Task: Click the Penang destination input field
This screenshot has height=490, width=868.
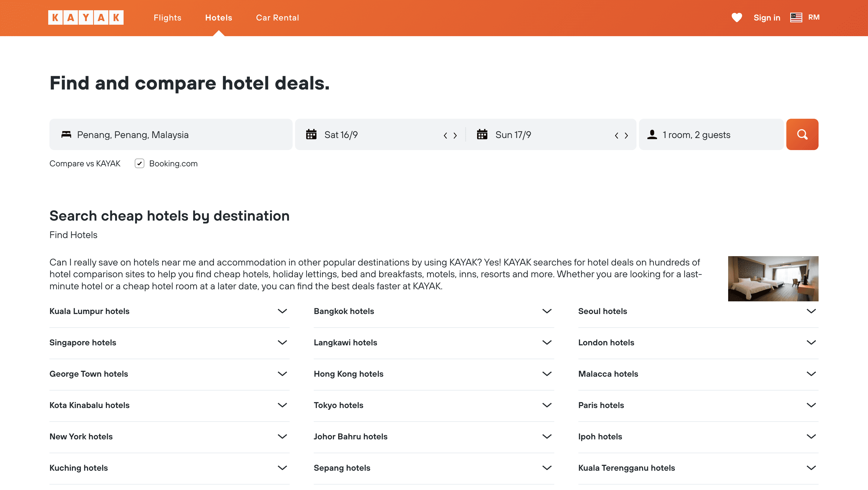Action: point(168,134)
